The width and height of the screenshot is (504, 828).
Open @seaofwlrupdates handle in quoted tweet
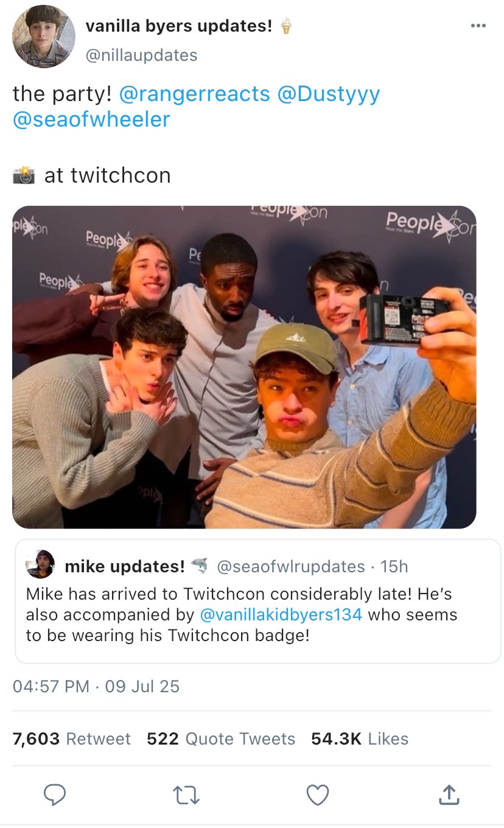tap(290, 566)
